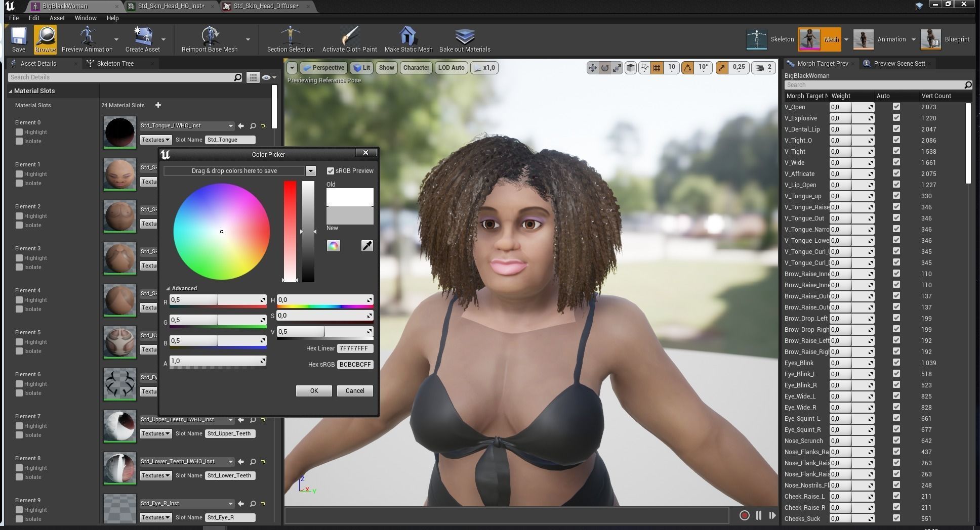The height and width of the screenshot is (530, 980).
Task: Browse to Std_Tongue_LWHQ_Inst asset (magnifier)
Action: (x=253, y=126)
